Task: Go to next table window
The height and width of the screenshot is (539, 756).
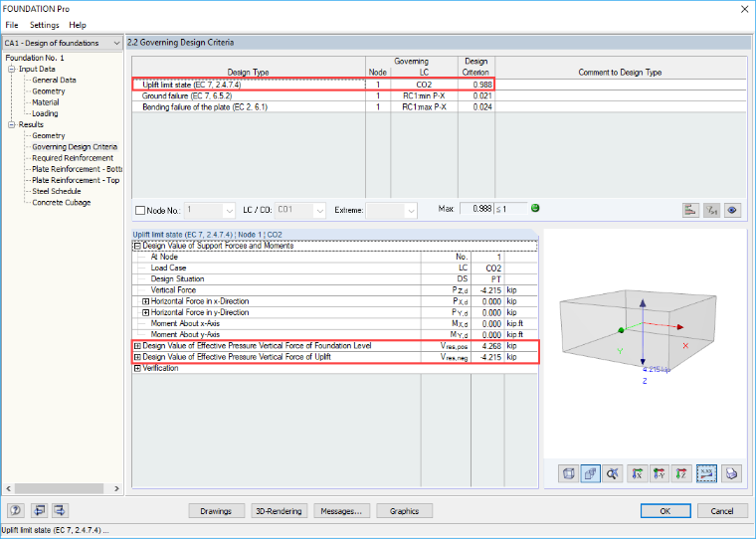Action: [x=60, y=510]
